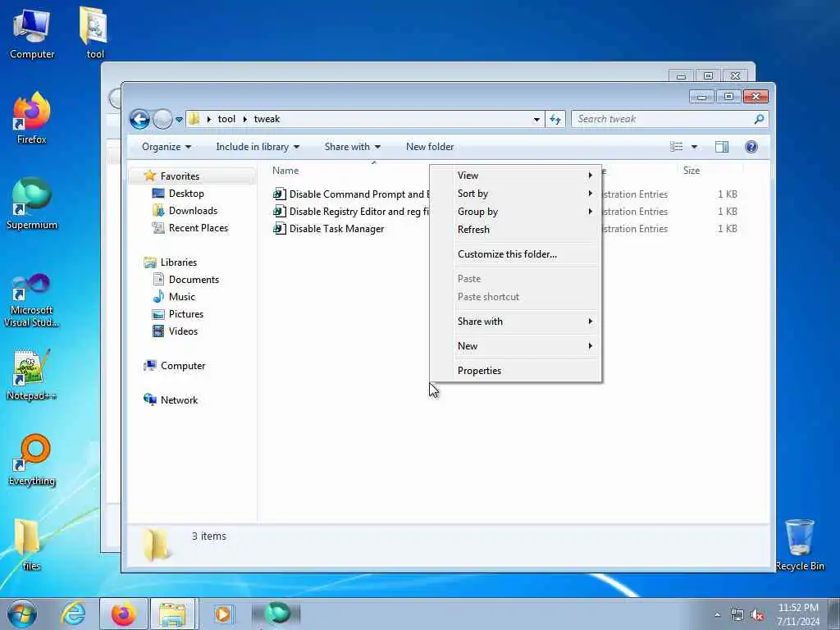Image resolution: width=840 pixels, height=630 pixels.
Task: Open the Computer desktop icon
Action: point(32,34)
